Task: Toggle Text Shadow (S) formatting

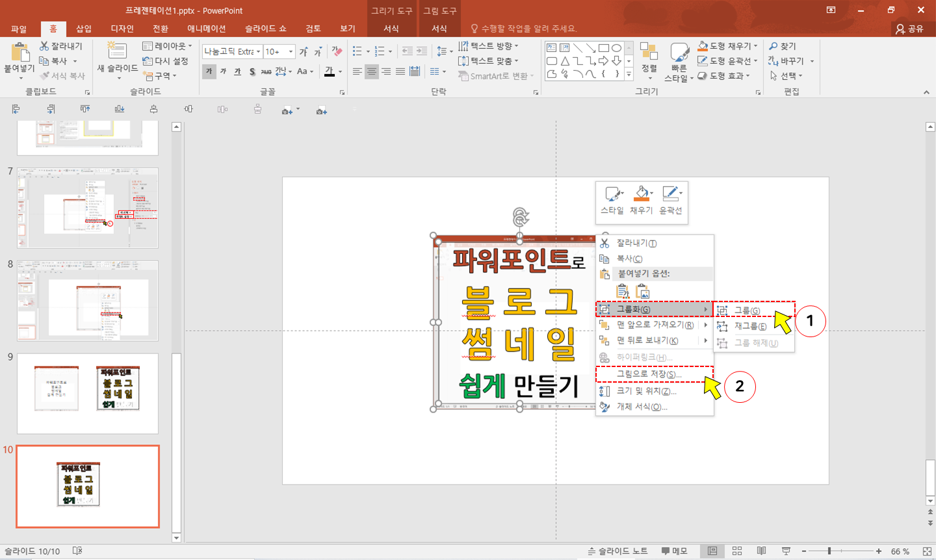Action: (252, 71)
